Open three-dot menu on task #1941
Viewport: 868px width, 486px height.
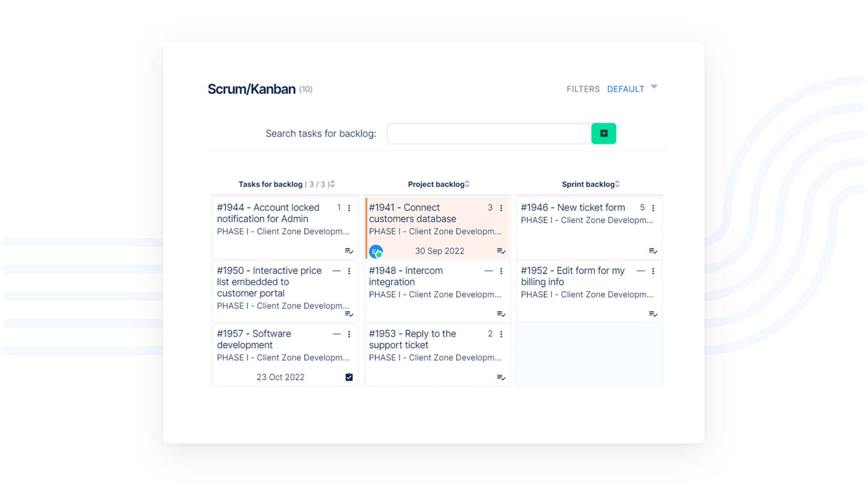(501, 208)
